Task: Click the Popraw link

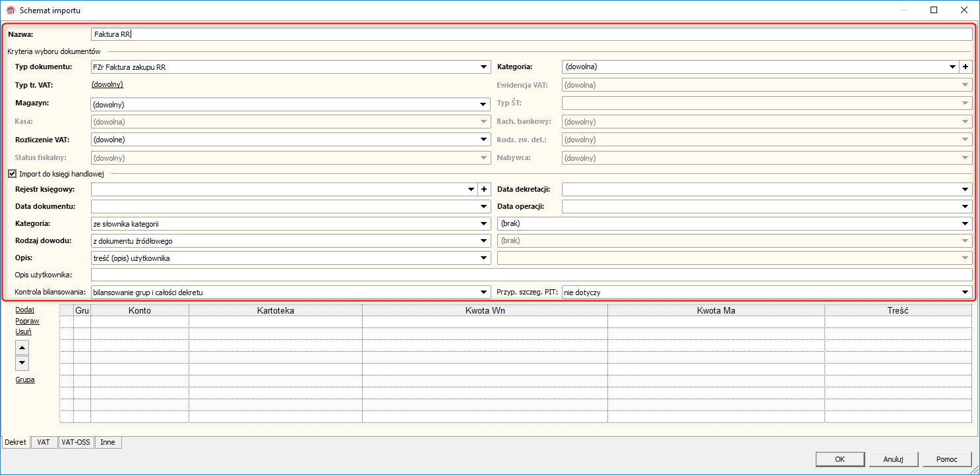Action: [27, 321]
